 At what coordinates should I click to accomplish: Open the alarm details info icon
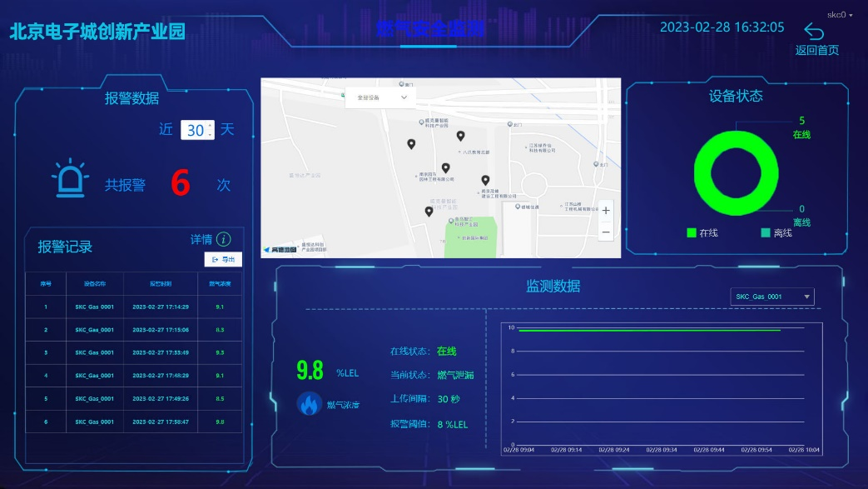(224, 239)
